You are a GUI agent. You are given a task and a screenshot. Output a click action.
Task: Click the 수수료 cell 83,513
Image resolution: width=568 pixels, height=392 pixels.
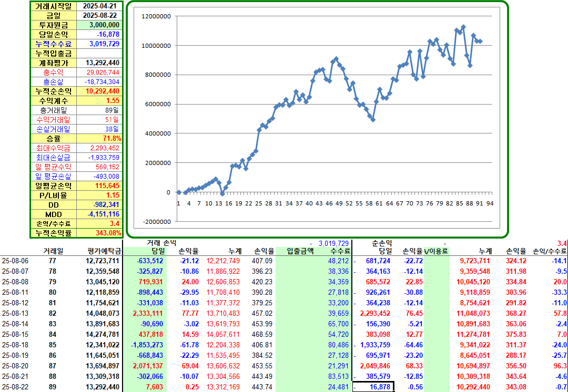338,376
